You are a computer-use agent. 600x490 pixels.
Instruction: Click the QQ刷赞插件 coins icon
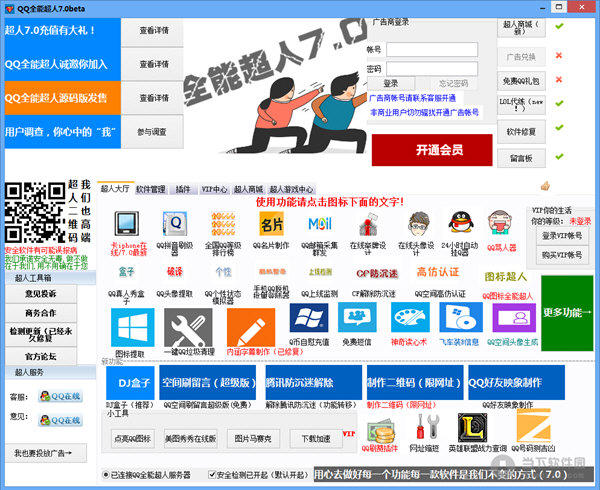tap(380, 431)
